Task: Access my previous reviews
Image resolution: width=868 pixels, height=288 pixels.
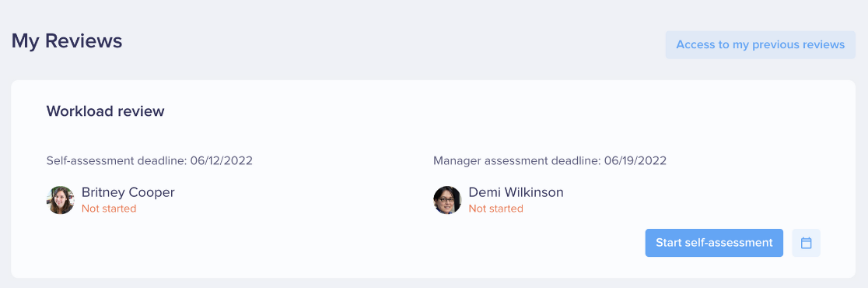Action: [x=761, y=44]
